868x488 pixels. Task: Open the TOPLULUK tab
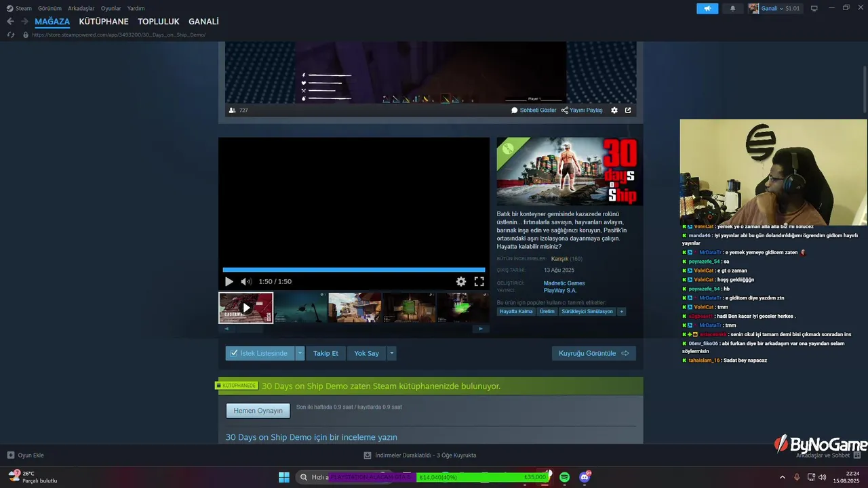[159, 22]
